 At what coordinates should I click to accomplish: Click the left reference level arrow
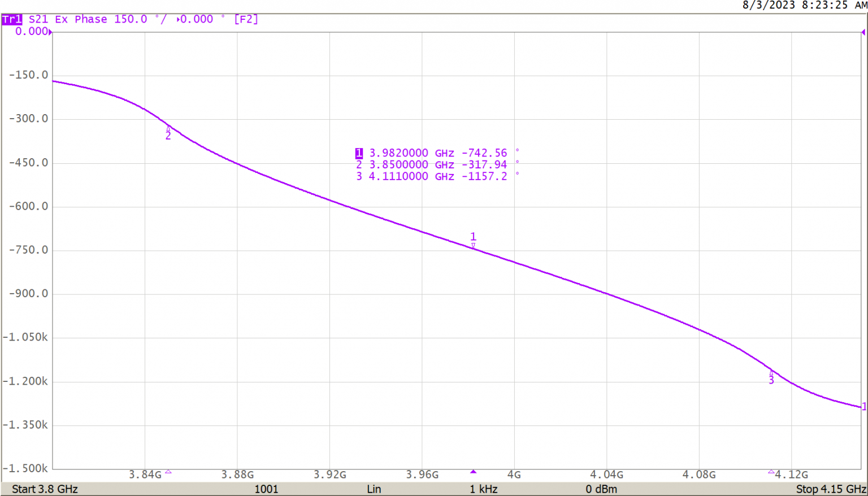(51, 32)
